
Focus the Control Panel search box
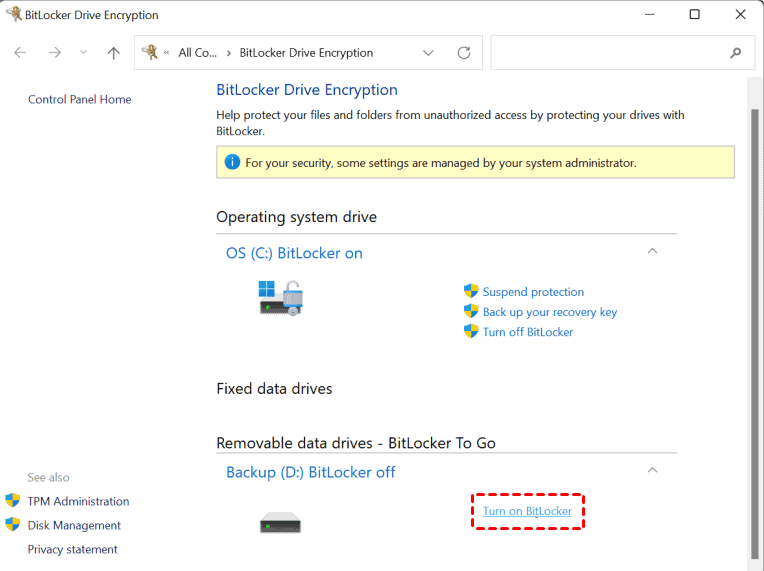[x=608, y=53]
